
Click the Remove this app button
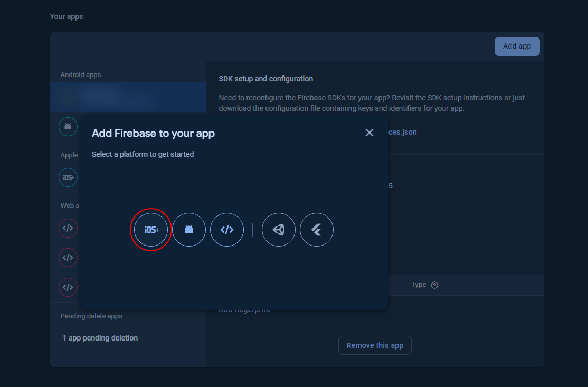(375, 345)
